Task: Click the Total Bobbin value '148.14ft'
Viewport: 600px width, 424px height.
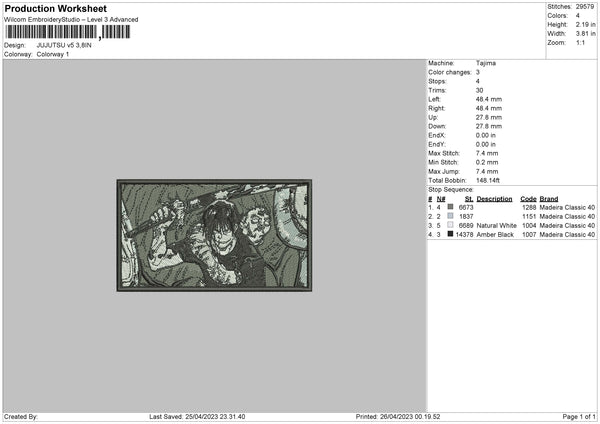Action: [488, 181]
